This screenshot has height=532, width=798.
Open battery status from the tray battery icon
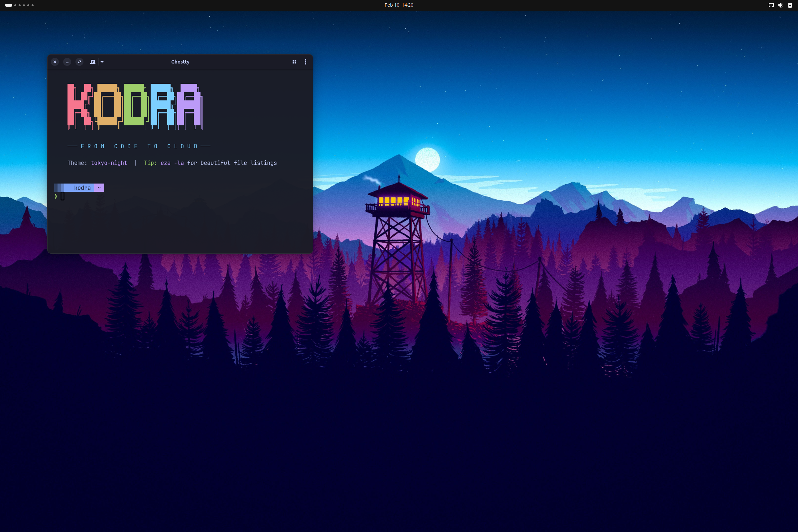coord(790,5)
